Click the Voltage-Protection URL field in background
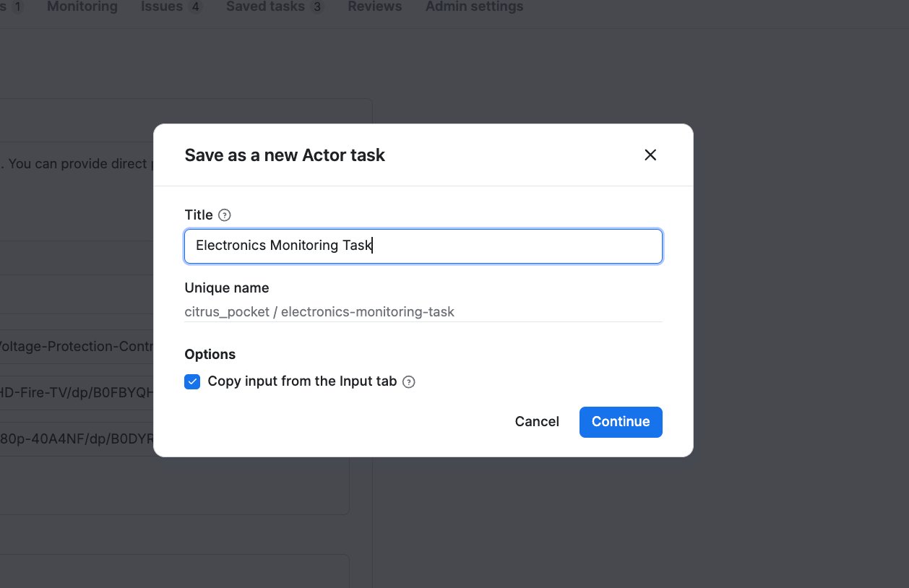Viewport: 909px width, 588px height. (x=77, y=347)
